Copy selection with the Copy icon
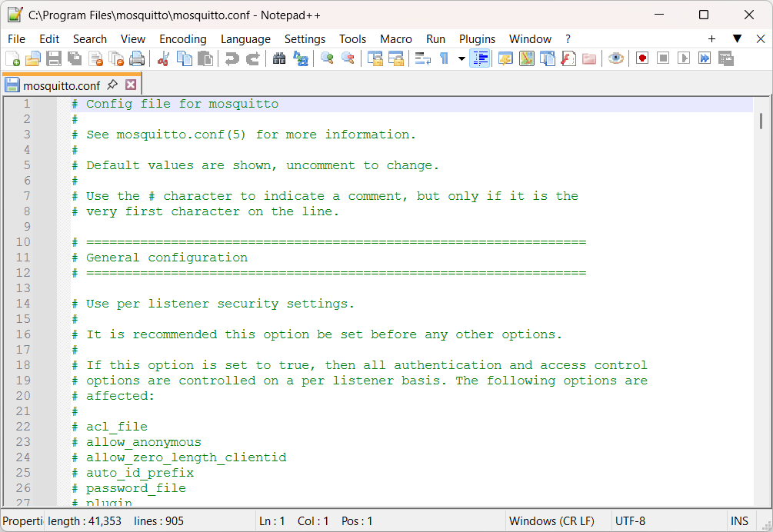The width and height of the screenshot is (773, 532). [185, 58]
